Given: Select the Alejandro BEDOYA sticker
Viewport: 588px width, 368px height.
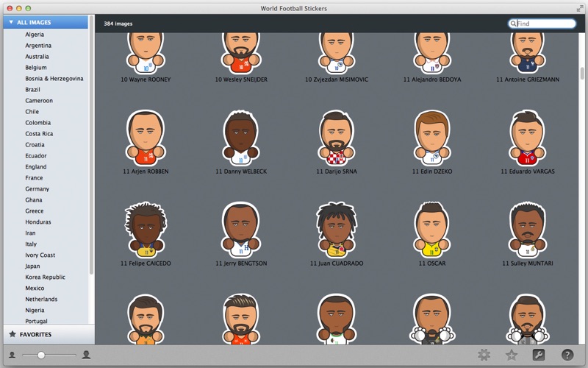Looking at the screenshot, I should (432, 54).
